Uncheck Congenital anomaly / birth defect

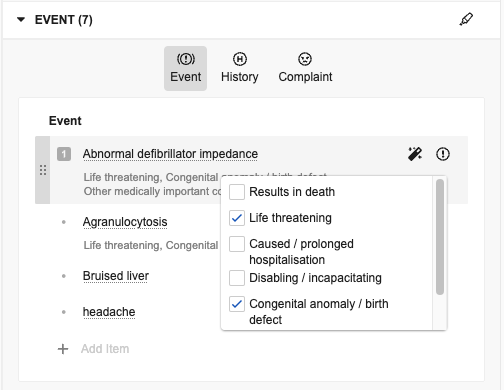237,304
